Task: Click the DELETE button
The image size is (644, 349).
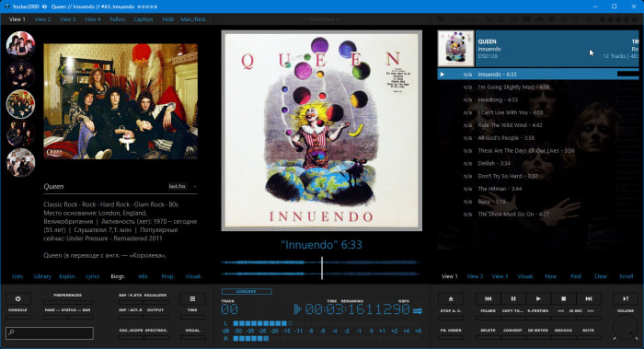Action: coord(488,330)
